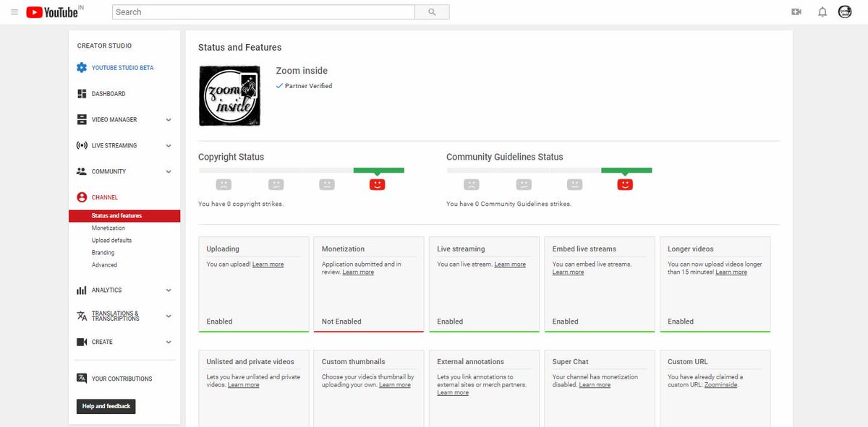Click 'You have 0 Community Guidelines strikes.' text
The image size is (868, 427).
pos(509,204)
